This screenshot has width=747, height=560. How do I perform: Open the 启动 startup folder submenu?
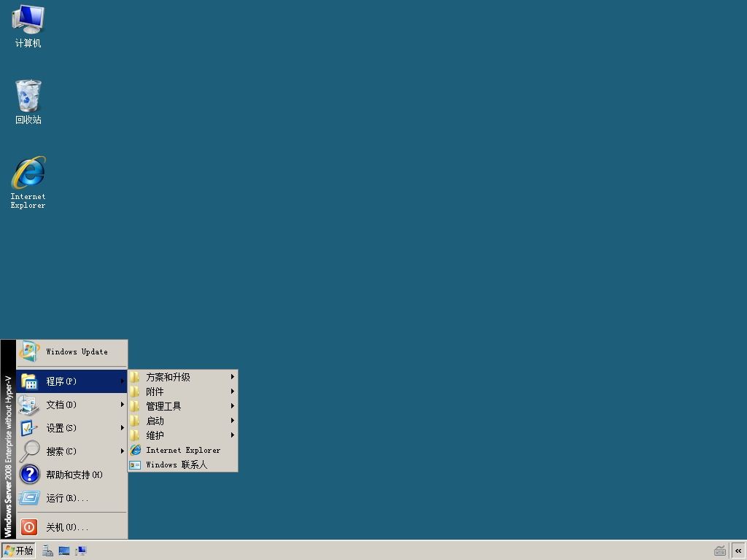click(x=183, y=421)
